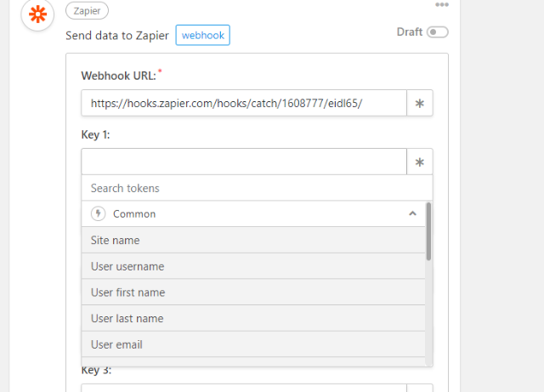Viewport: 544px width, 392px height.
Task: Click the webhook label button
Action: [x=202, y=35]
